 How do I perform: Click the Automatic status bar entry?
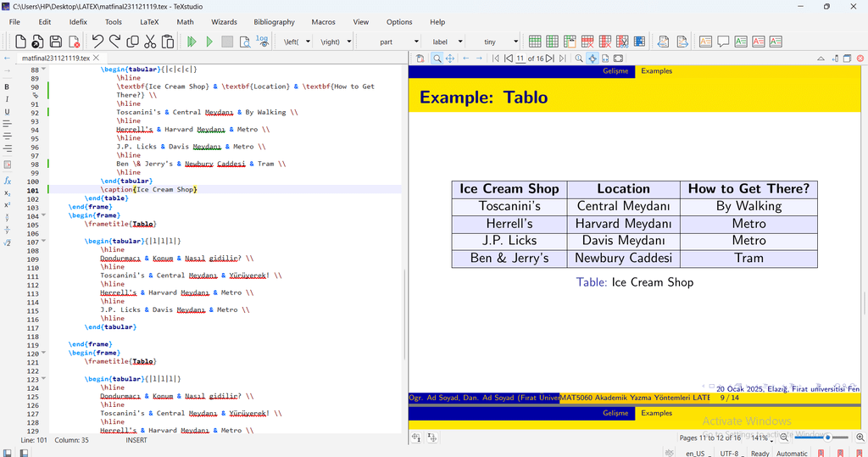tap(792, 453)
